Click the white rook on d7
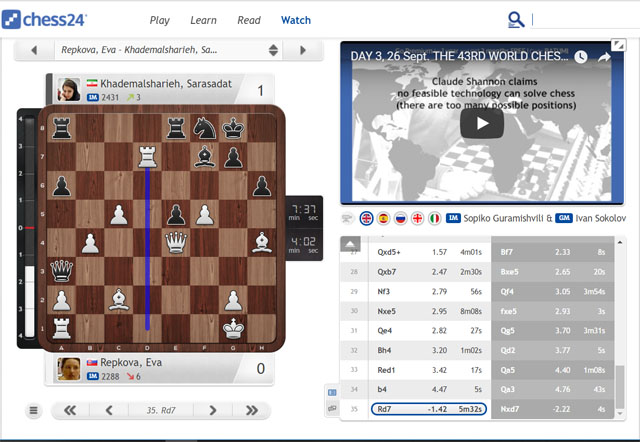 point(147,157)
